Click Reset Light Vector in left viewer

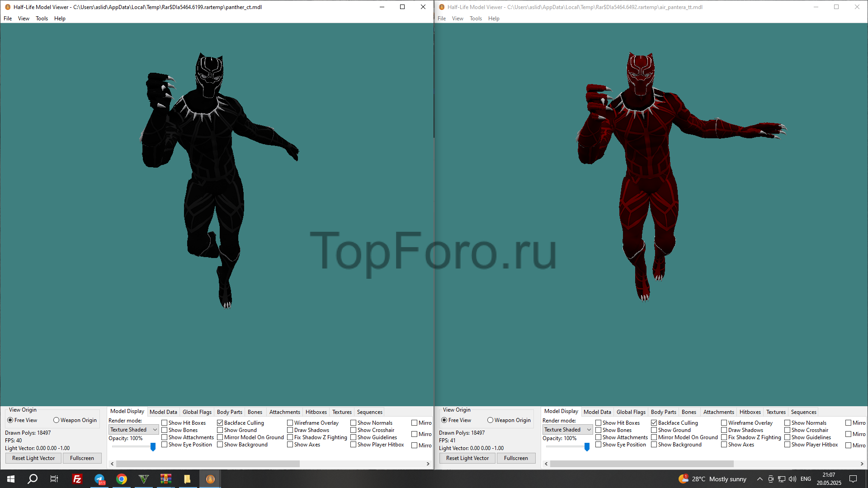tap(33, 458)
